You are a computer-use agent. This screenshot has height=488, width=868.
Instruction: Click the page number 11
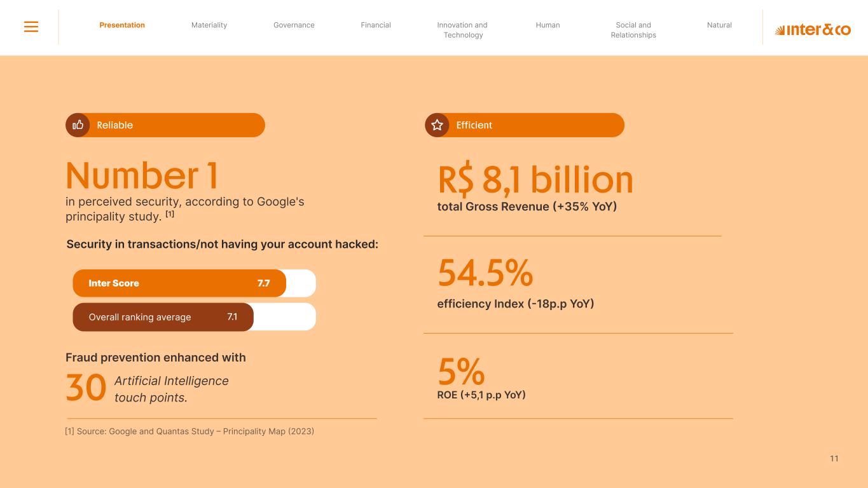(834, 459)
